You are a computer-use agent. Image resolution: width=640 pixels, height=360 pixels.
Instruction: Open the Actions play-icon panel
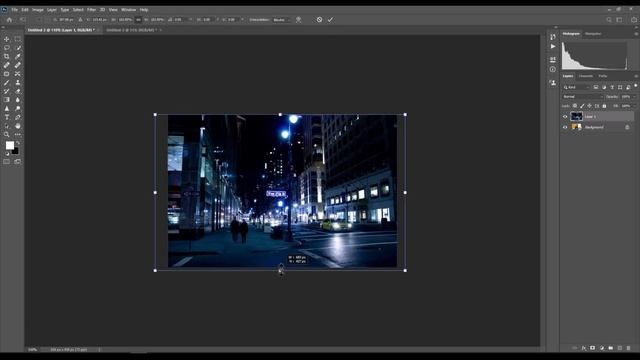(x=553, y=47)
